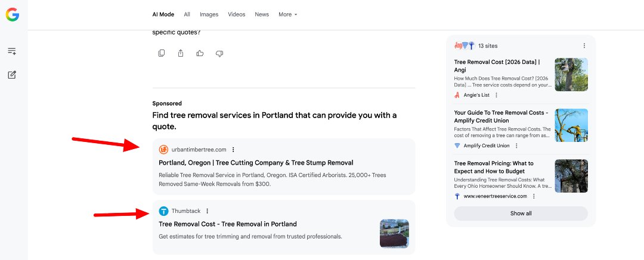Give thumbs down to the response

(x=219, y=54)
